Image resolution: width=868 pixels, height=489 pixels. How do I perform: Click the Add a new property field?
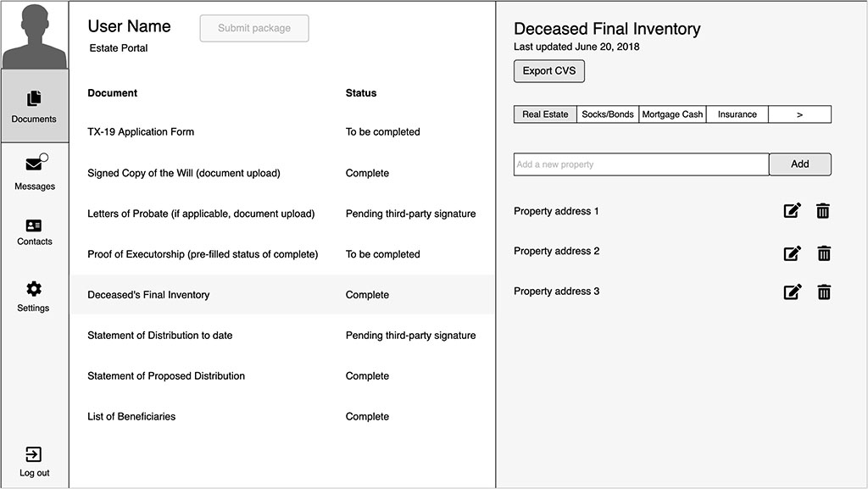coord(641,164)
